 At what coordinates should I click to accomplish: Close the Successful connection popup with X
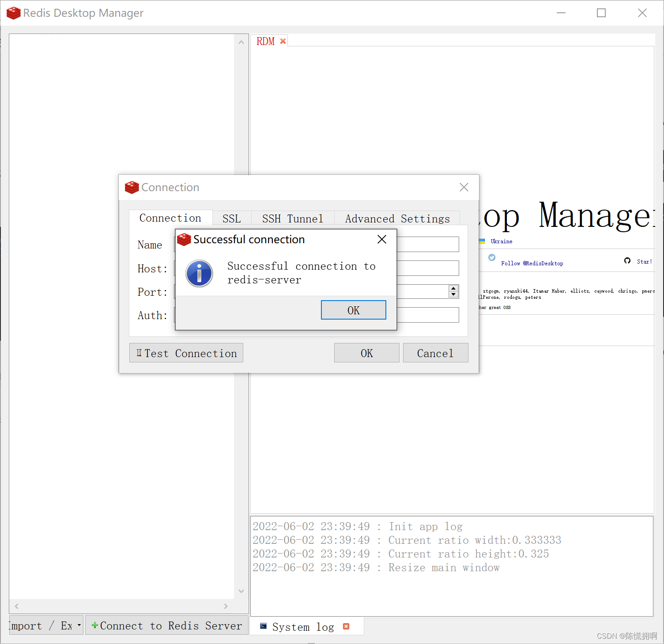382,239
